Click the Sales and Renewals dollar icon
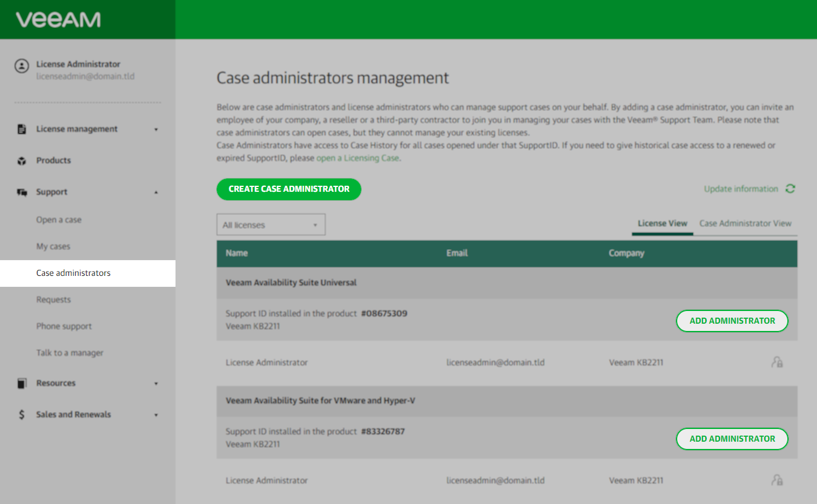Viewport: 817px width, 504px height. [22, 415]
